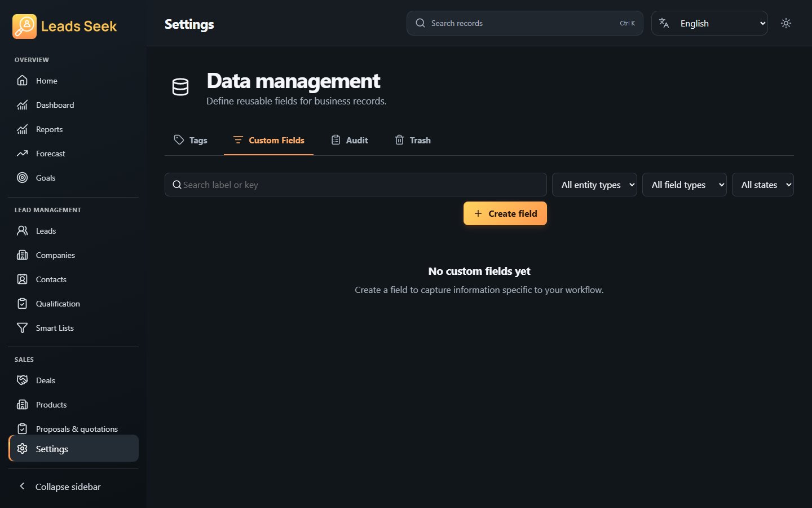Viewport: 812px width, 508px height.
Task: Click the Smart Lists funnel icon
Action: pyautogui.click(x=22, y=328)
